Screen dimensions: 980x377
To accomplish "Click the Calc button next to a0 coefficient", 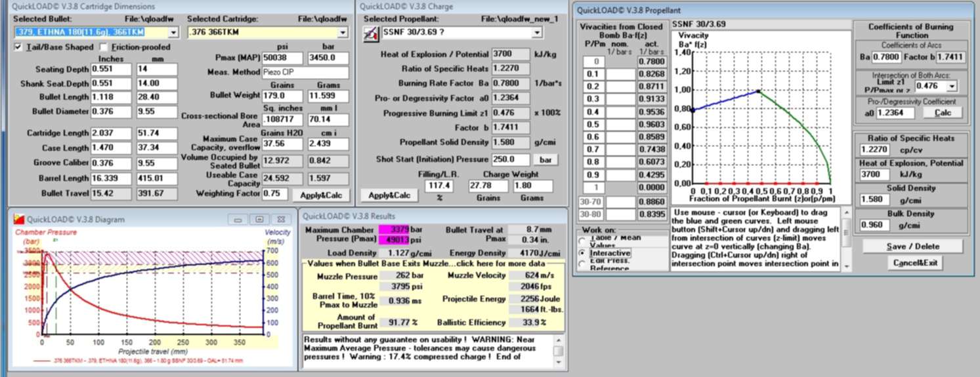I will [x=942, y=113].
